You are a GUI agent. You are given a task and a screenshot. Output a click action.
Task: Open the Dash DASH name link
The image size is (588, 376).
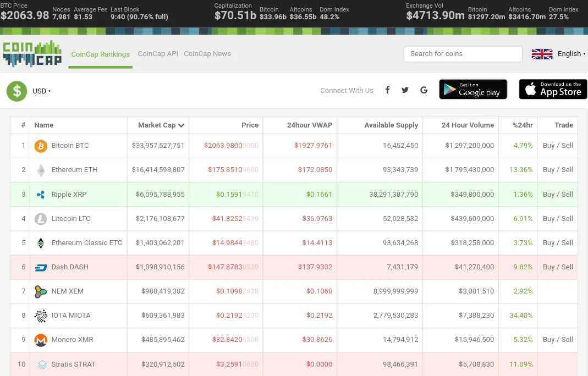[x=70, y=267]
